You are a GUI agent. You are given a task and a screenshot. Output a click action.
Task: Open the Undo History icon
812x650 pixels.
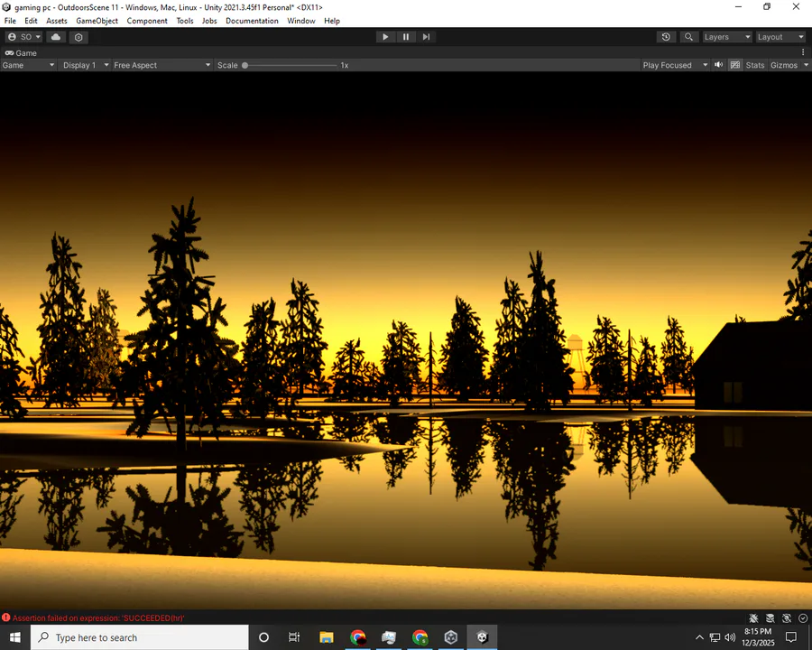666,37
